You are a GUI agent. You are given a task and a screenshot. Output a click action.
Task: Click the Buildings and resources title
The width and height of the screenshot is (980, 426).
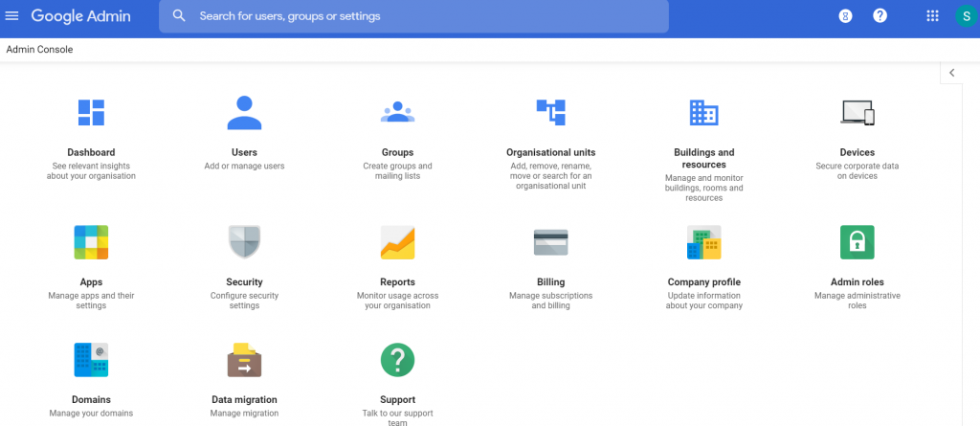[x=703, y=158]
